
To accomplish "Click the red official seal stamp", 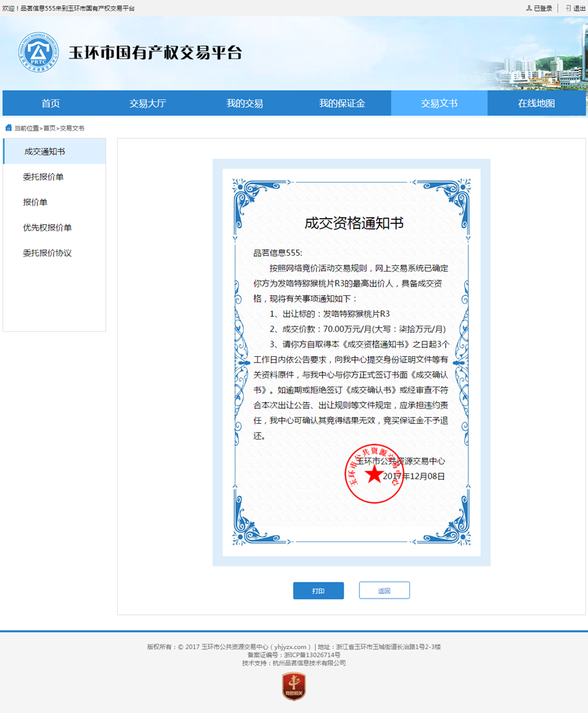I will pyautogui.click(x=374, y=474).
